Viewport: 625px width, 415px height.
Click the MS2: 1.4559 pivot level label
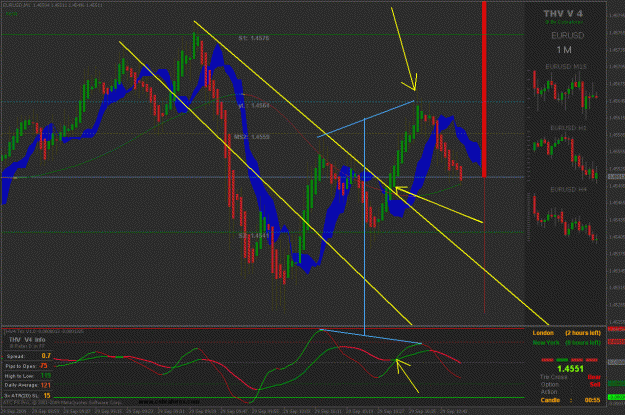pyautogui.click(x=252, y=137)
